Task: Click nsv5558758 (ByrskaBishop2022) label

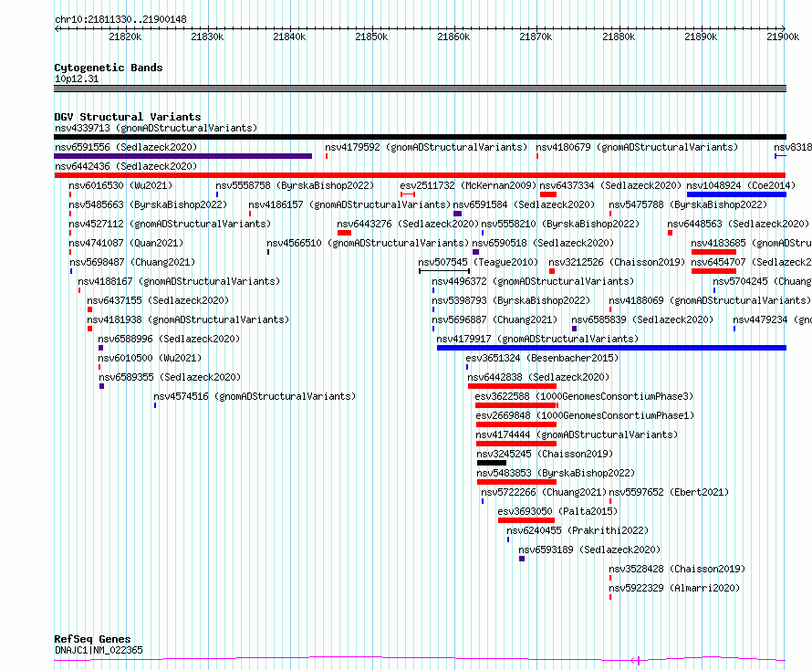Action: [295, 185]
